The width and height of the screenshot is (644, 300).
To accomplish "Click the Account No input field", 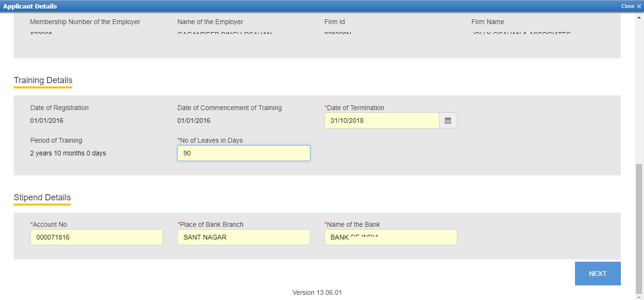I will (96, 237).
